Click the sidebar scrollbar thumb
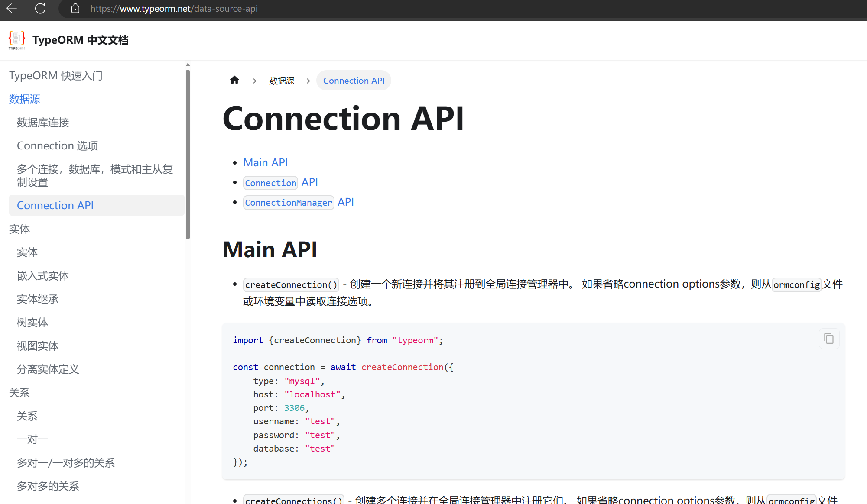 coord(188,154)
